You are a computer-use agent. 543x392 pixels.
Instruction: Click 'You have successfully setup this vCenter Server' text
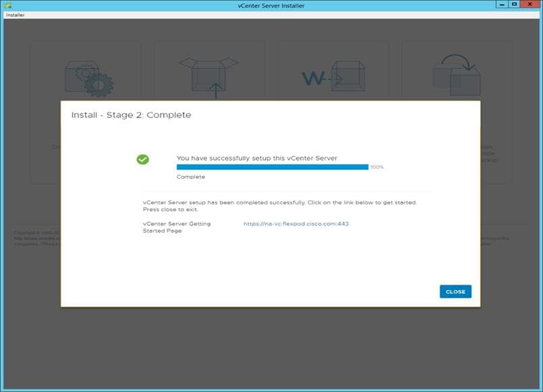click(x=257, y=159)
